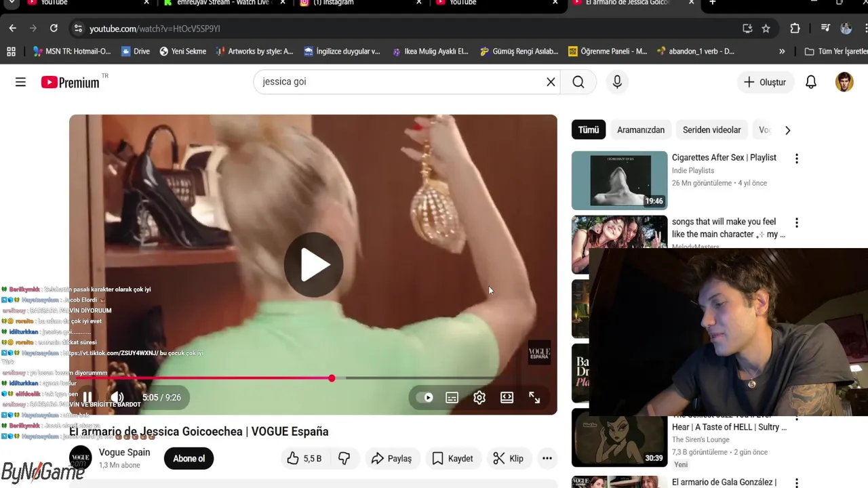Expand hidden bookmarks with double chevron
Image resolution: width=868 pixels, height=488 pixels.
click(x=782, y=51)
